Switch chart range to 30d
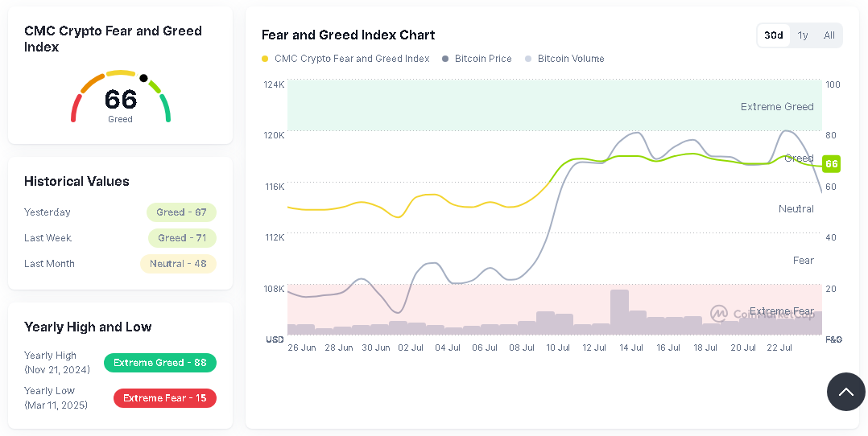868x436 pixels. [773, 35]
